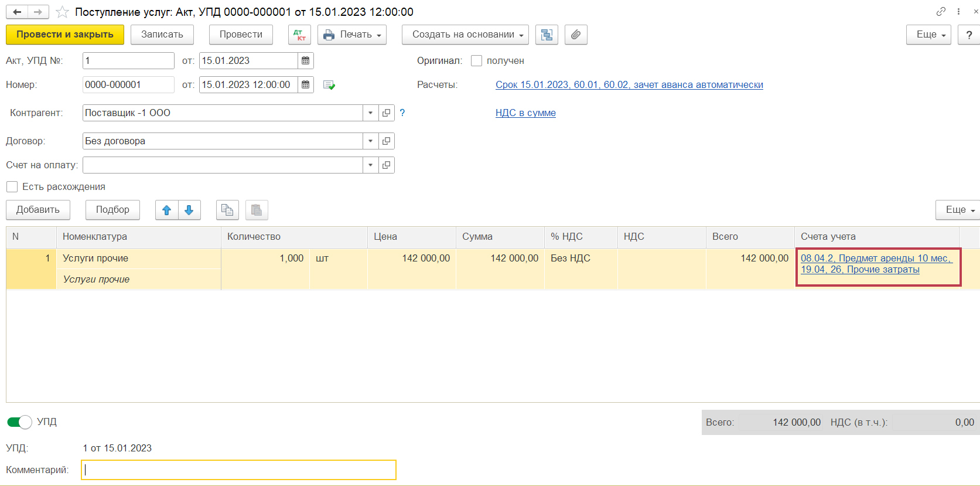980x486 pixels.
Task: Click Номенклатура column header
Action: (139, 237)
